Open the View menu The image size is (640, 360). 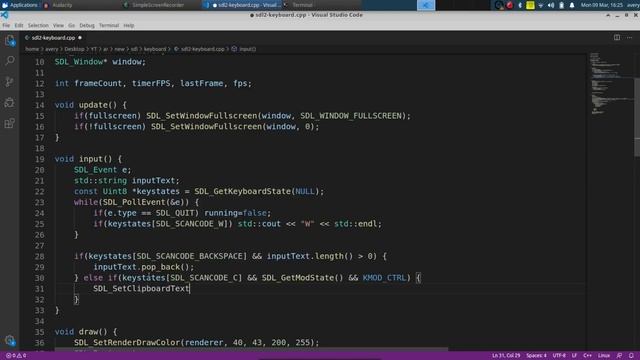[x=58, y=25]
